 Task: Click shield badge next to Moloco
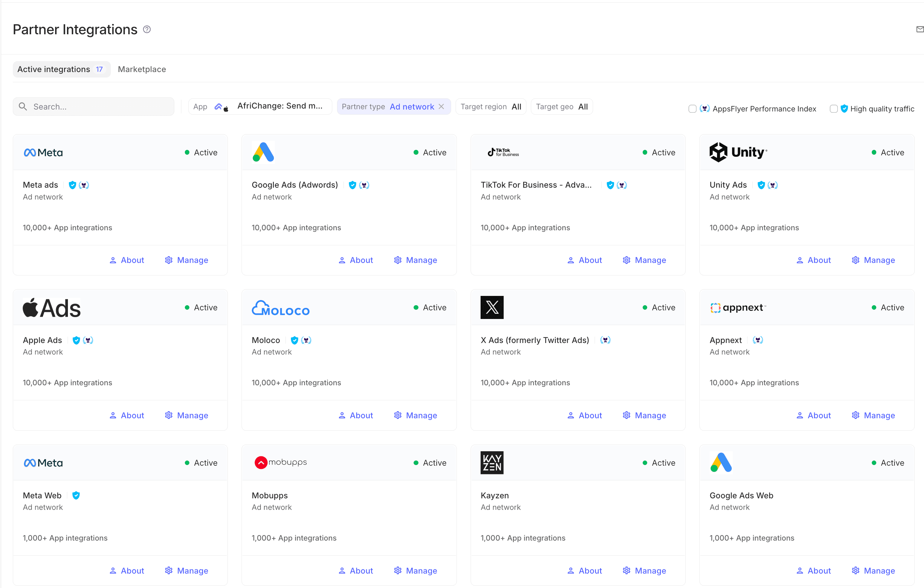click(x=294, y=340)
